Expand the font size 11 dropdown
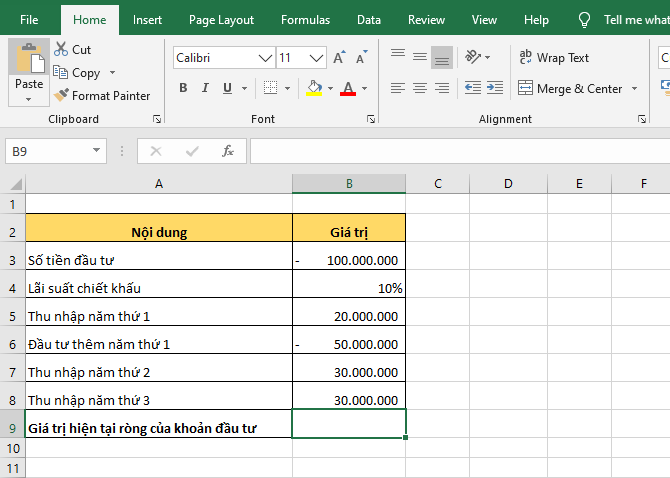 pos(317,58)
